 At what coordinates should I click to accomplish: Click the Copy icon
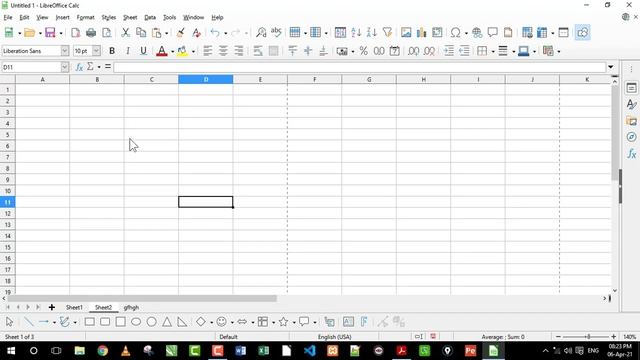[141, 33]
